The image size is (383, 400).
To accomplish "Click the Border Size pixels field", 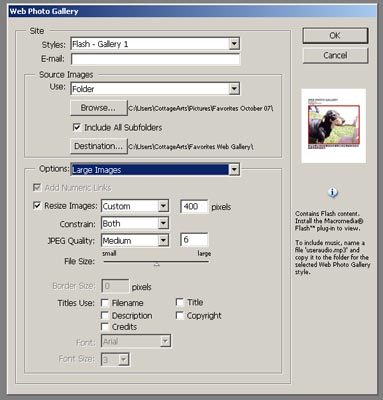I will point(115,286).
